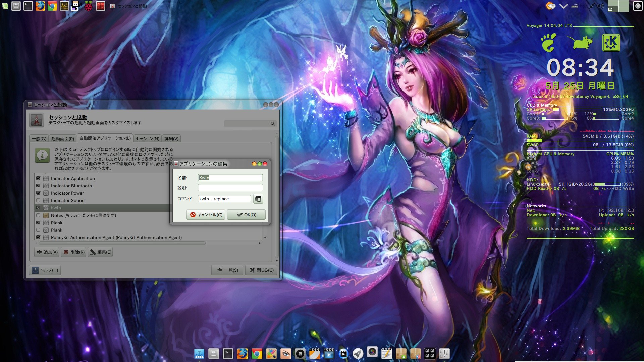Viewport: 644px width, 362px height.
Task: Open the terminal icon in bottom dock
Action: click(x=228, y=354)
